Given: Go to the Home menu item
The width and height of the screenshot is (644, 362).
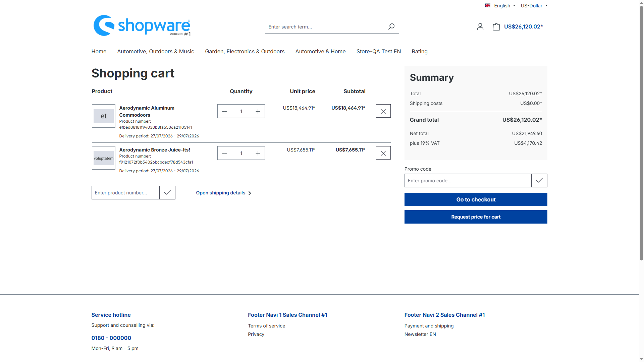Looking at the screenshot, I should (x=99, y=51).
